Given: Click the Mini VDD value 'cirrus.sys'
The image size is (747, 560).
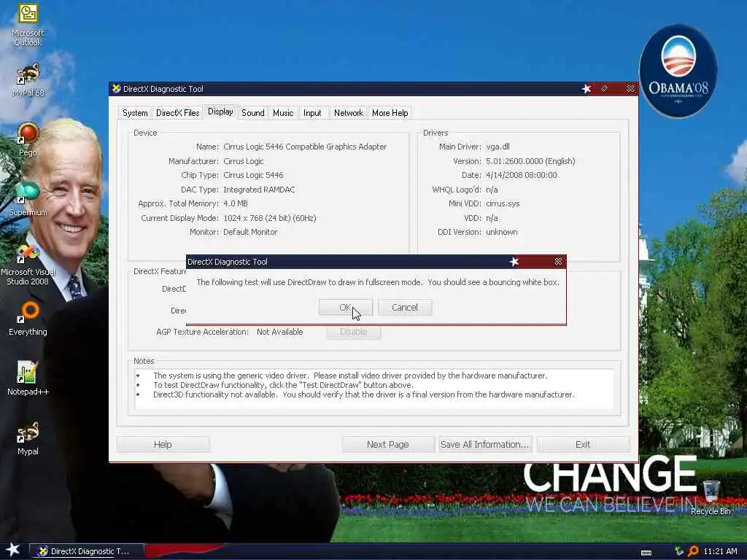Looking at the screenshot, I should (503, 203).
